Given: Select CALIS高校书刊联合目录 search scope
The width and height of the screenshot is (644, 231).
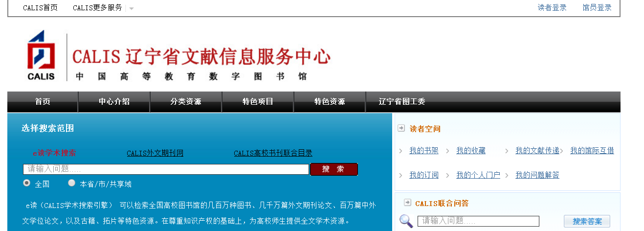Looking at the screenshot, I should pyautogui.click(x=273, y=153).
